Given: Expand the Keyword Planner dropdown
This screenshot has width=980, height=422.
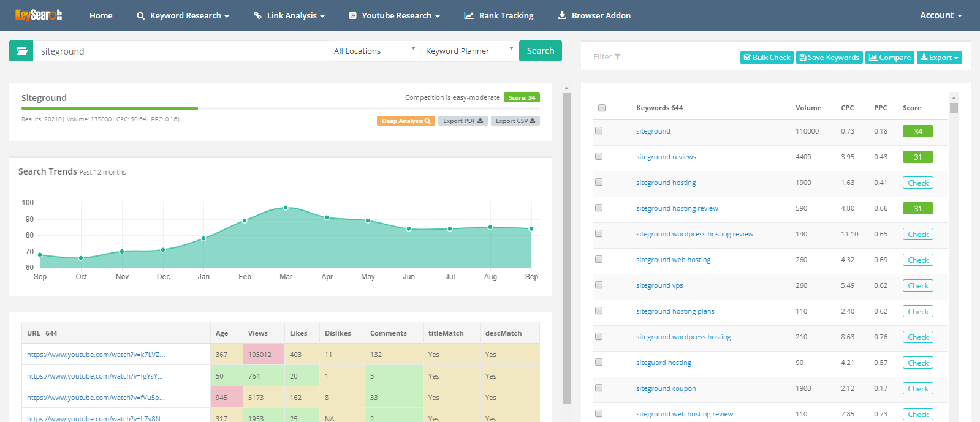Looking at the screenshot, I should pos(469,51).
